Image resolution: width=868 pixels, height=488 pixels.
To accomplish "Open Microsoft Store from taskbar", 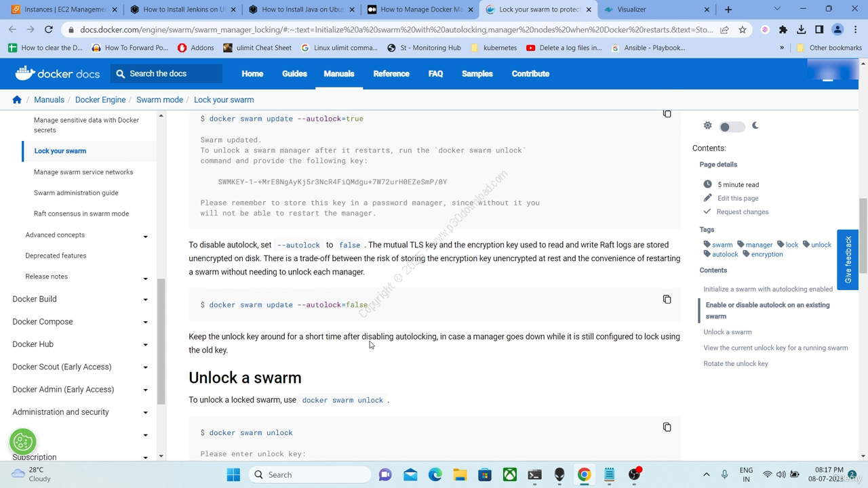I will (x=485, y=474).
